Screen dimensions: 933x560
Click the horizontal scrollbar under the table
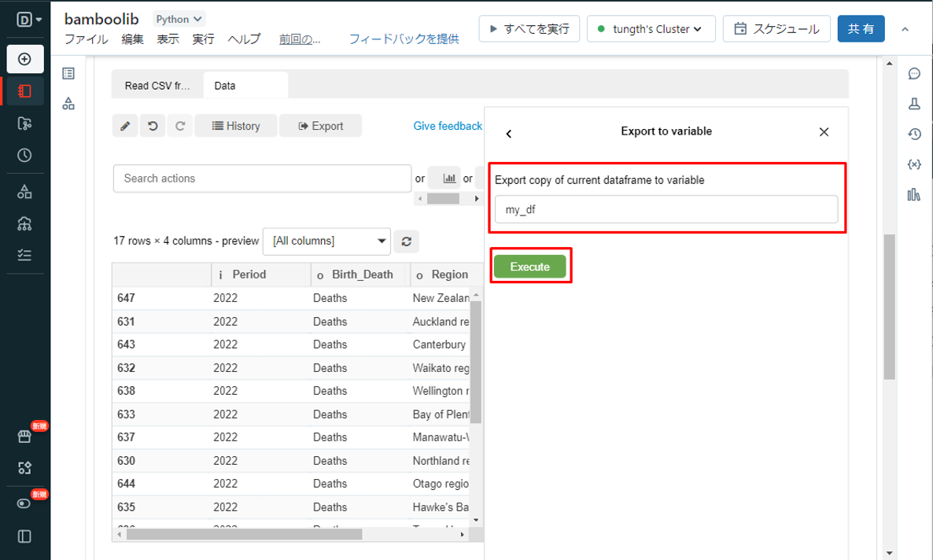point(244,534)
